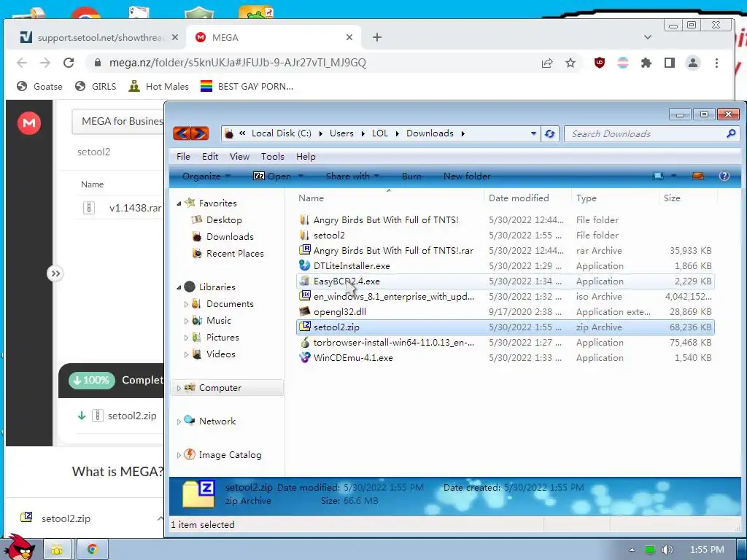
Task: Open selected file with 7-Zip Open button
Action: (x=271, y=176)
